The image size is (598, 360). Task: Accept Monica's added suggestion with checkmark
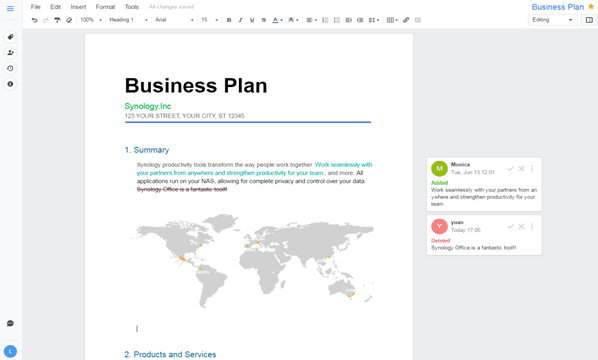(510, 169)
